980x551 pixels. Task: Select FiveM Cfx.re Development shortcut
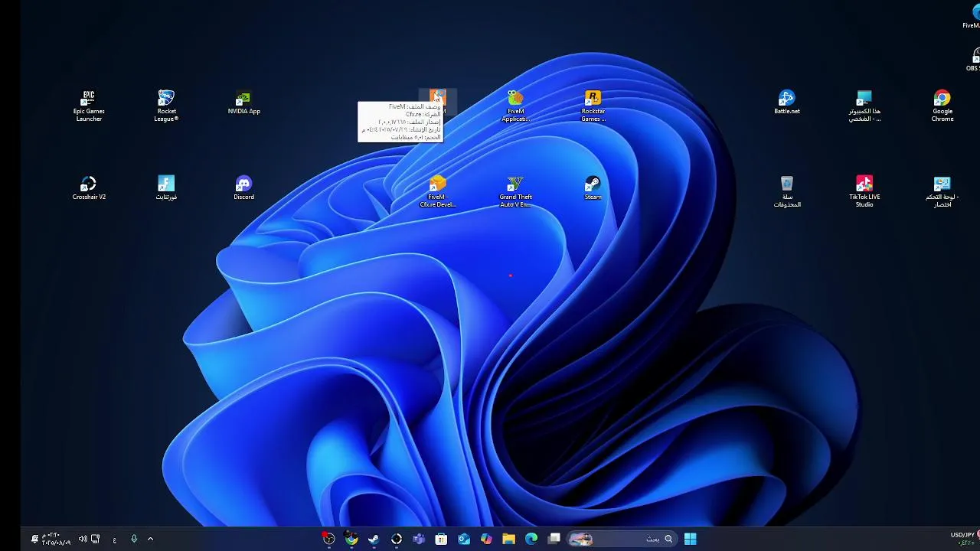[437, 191]
